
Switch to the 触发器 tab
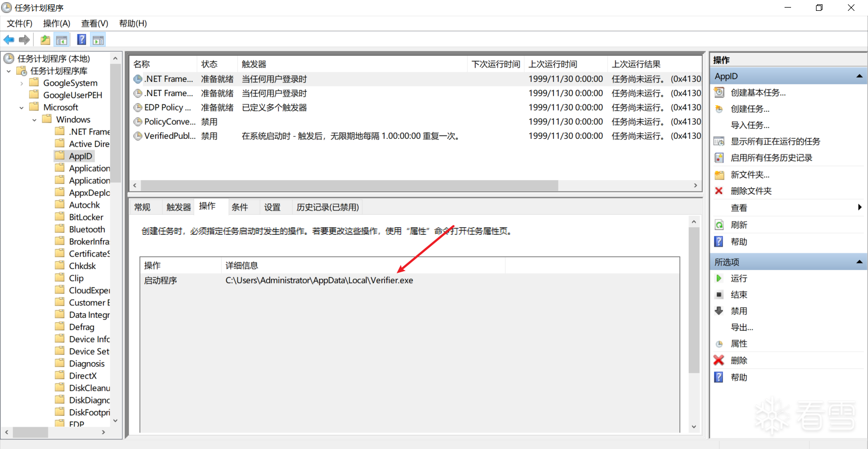[x=178, y=207]
